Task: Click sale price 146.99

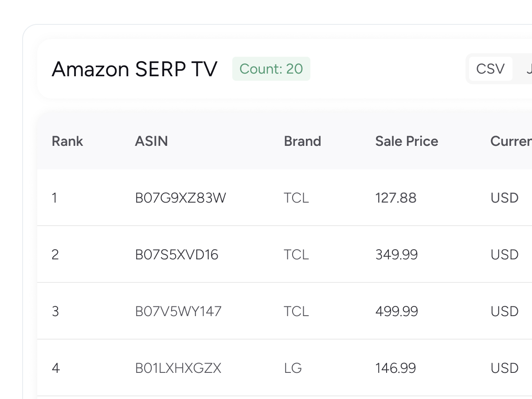Action: [395, 368]
